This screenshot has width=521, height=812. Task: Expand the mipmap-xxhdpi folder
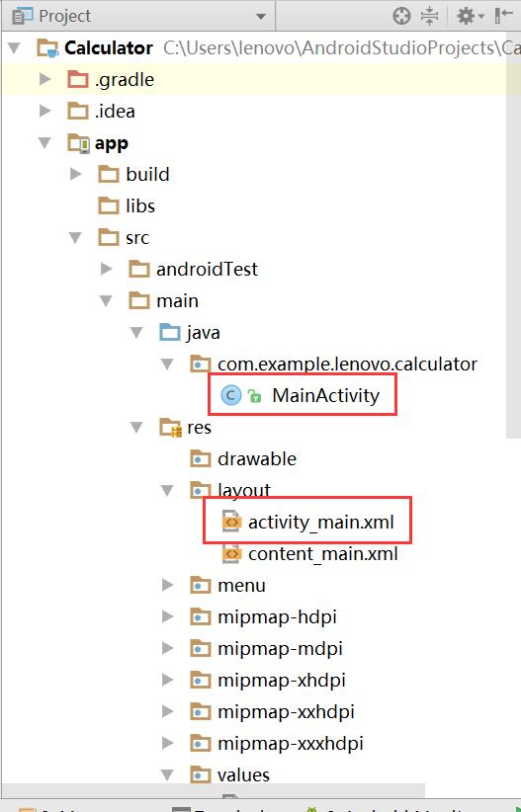pyautogui.click(x=167, y=711)
